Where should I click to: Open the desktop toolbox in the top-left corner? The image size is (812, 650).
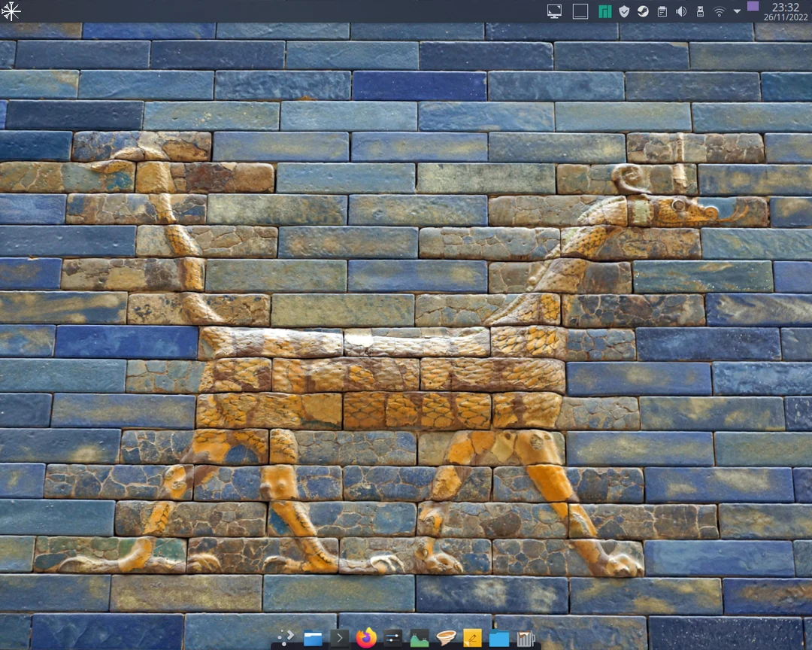click(12, 12)
